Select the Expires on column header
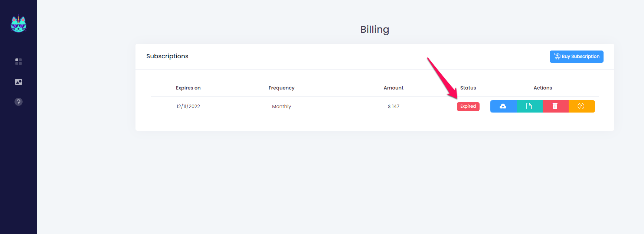This screenshot has height=234, width=644. [x=188, y=88]
